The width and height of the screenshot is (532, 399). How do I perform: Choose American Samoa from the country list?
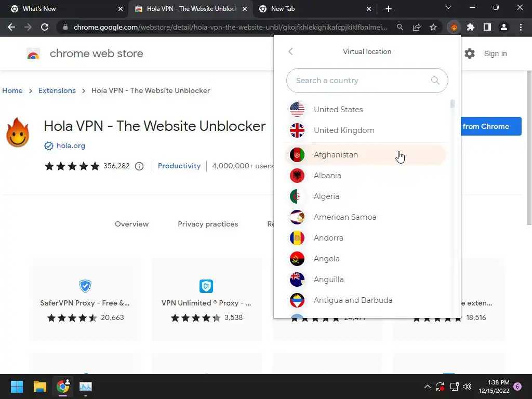coord(365,217)
